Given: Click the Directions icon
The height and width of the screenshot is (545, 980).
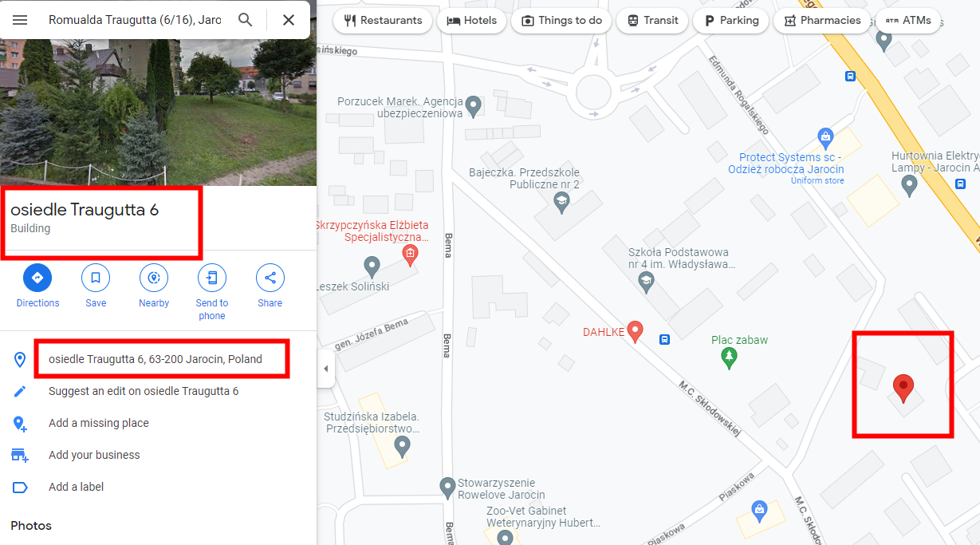Looking at the screenshot, I should point(37,278).
